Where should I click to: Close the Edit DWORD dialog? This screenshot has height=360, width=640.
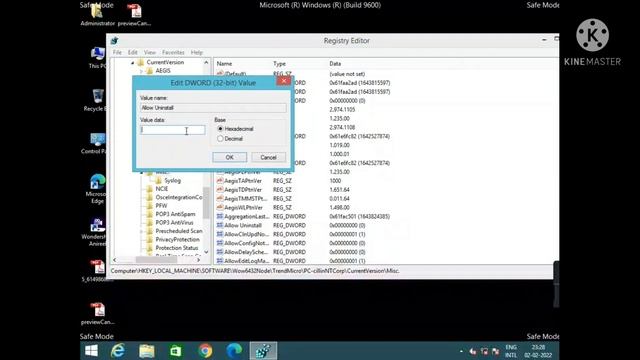284,81
